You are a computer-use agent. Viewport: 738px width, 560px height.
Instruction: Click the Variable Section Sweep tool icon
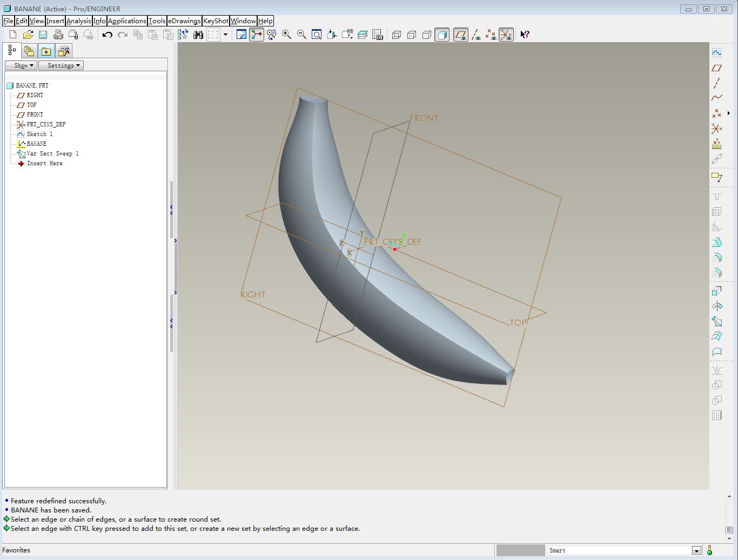tap(717, 321)
